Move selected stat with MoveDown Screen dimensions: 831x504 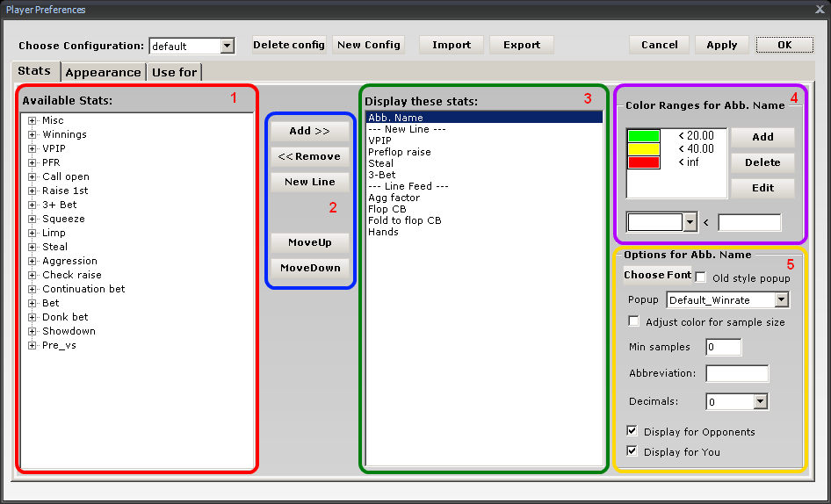(x=310, y=268)
